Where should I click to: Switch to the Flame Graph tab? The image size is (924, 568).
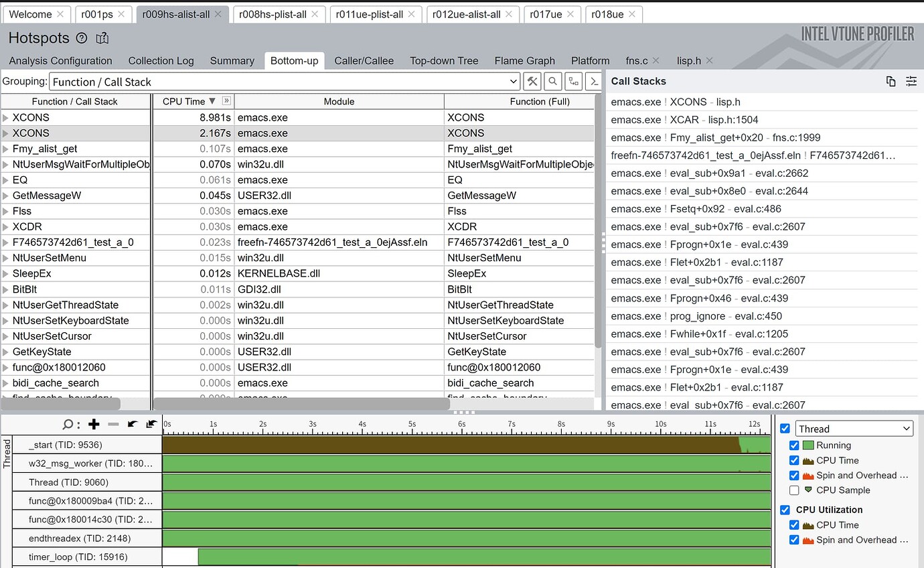point(524,60)
